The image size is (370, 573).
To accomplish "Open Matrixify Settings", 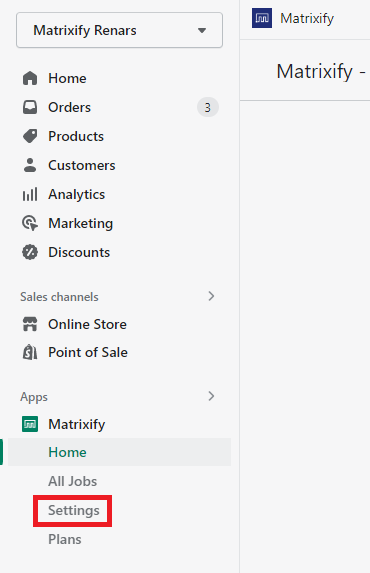I will (x=74, y=511).
